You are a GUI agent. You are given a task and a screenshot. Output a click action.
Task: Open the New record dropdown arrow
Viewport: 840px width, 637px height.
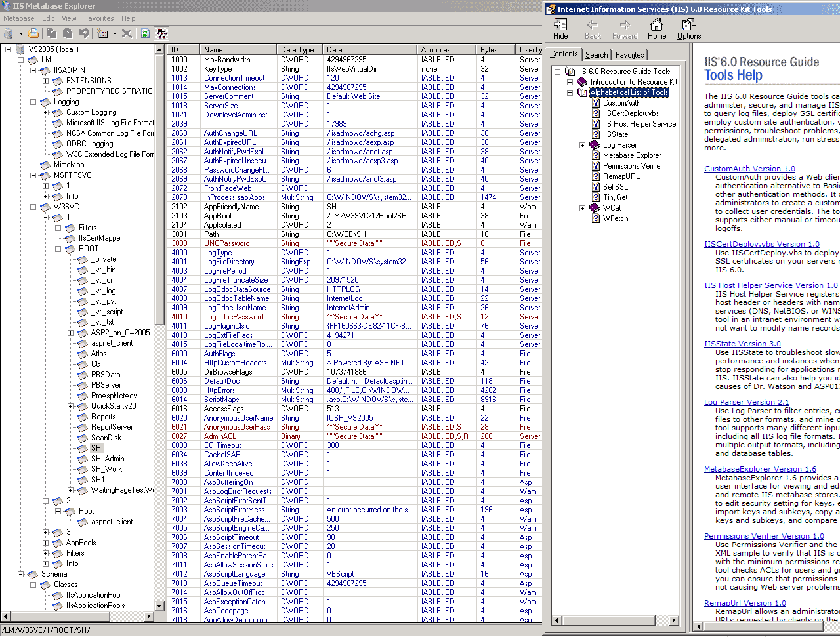(x=115, y=33)
